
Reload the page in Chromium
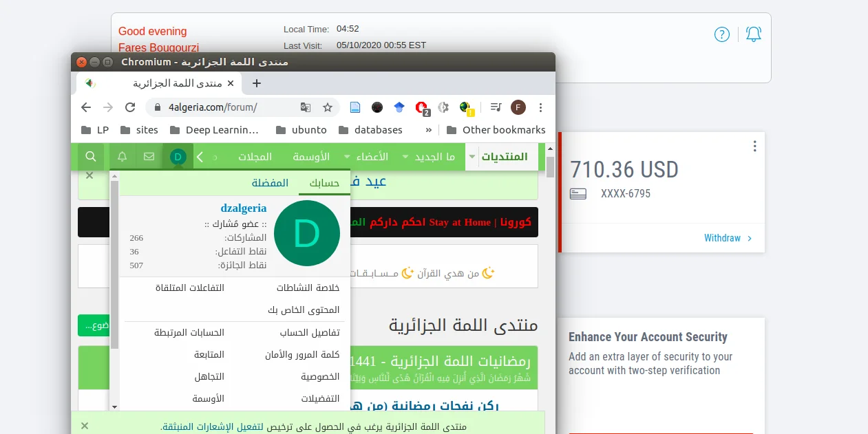point(129,107)
